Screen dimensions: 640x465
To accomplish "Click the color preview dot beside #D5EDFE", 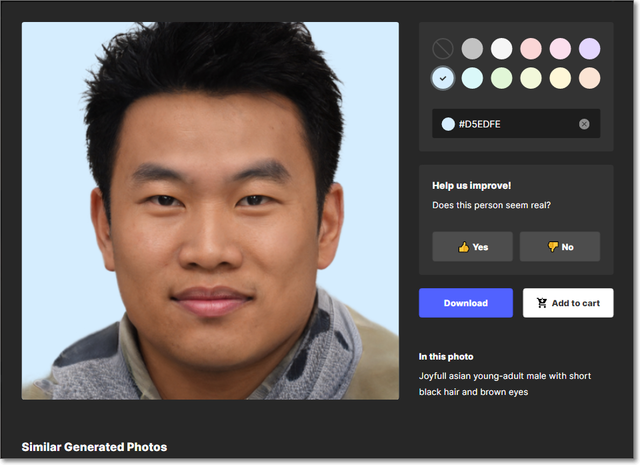I will [x=448, y=124].
